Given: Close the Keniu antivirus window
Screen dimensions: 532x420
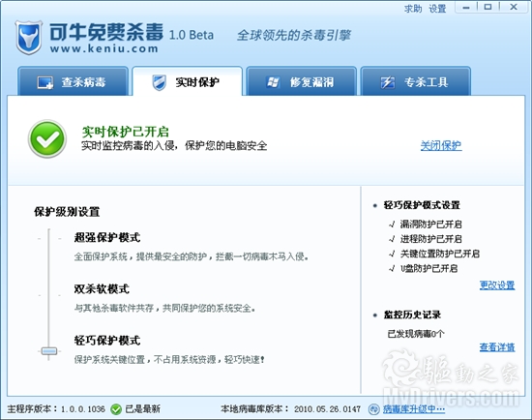Looking at the screenshot, I should click(514, 7).
